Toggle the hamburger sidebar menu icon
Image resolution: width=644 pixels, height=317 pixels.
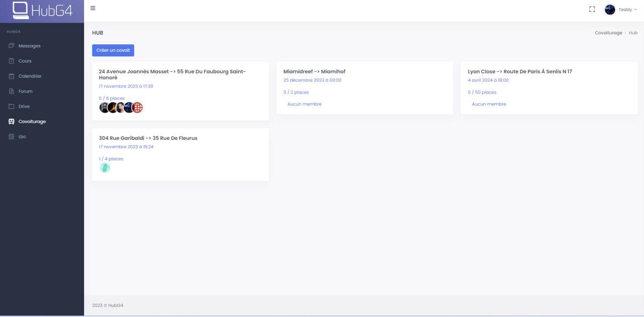click(93, 8)
